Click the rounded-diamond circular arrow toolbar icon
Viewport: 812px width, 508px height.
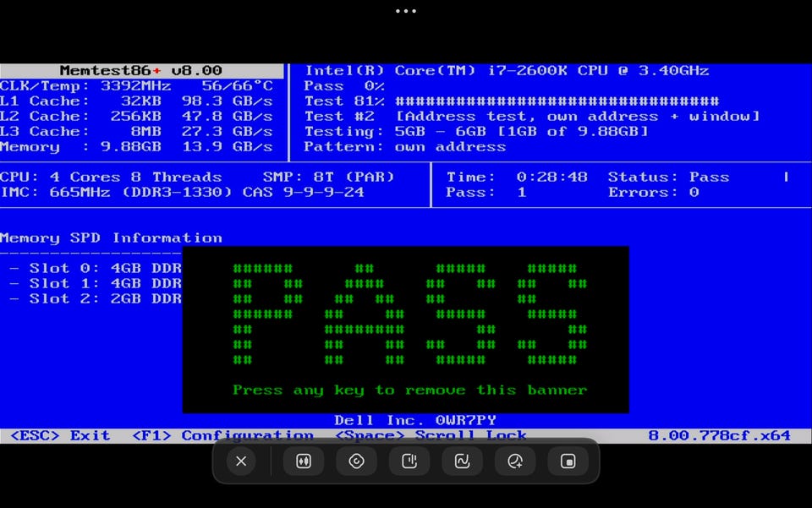click(x=356, y=461)
